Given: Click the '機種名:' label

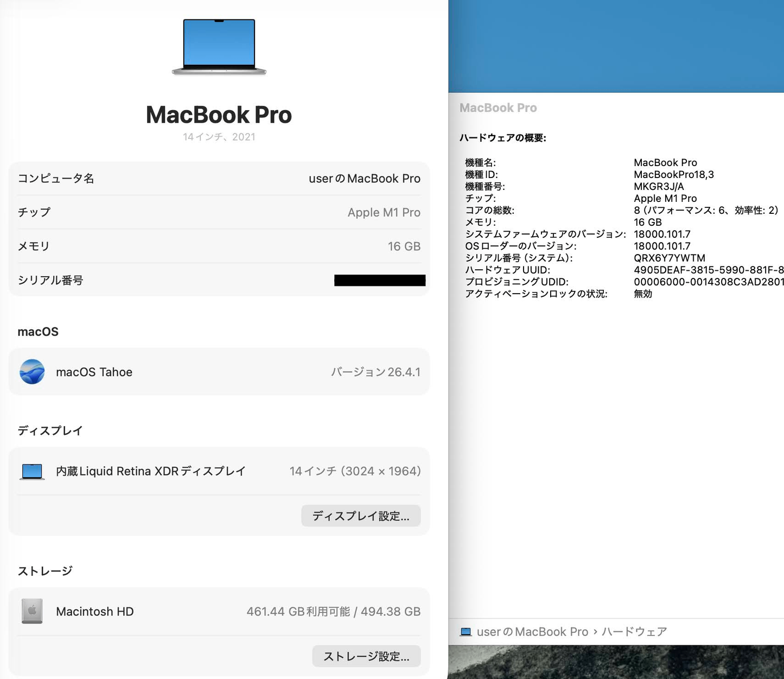Looking at the screenshot, I should [x=480, y=163].
